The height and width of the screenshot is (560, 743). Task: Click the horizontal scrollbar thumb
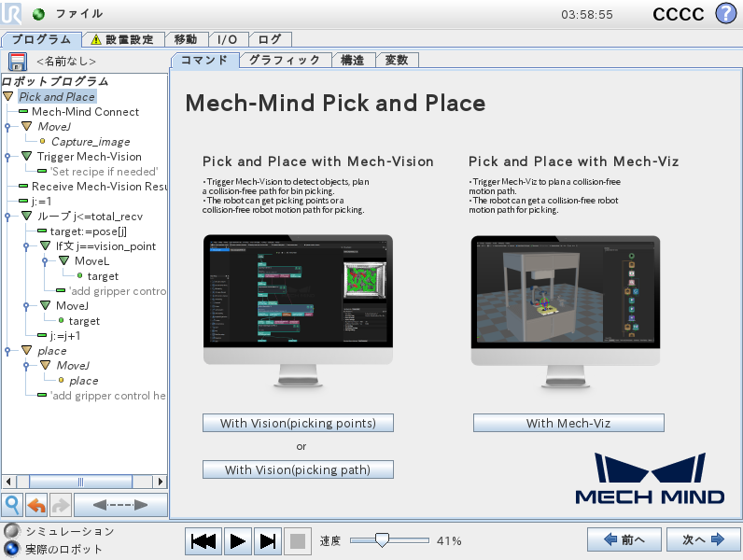coord(80,482)
